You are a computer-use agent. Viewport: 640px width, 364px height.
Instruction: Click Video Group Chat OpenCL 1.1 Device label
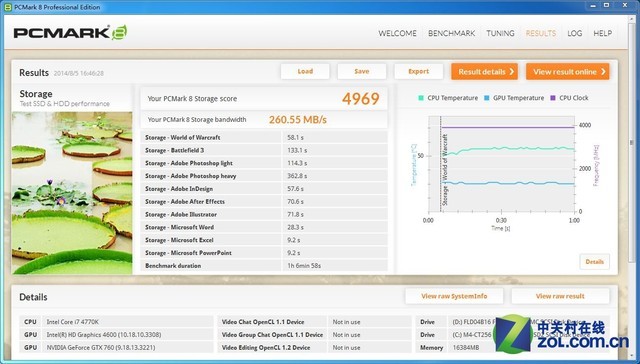click(272, 335)
